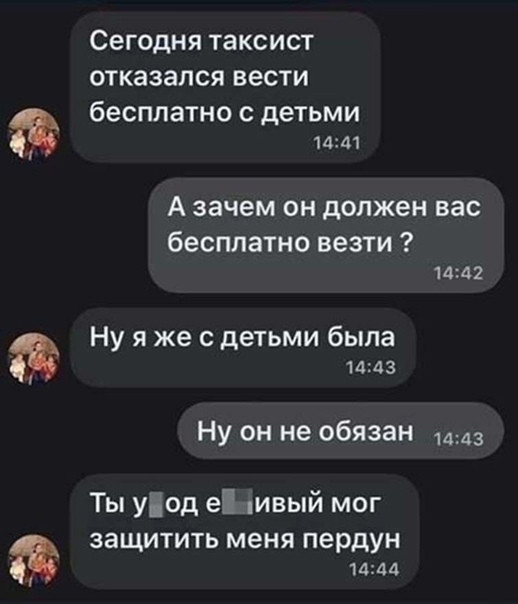Tap the 'Ну я же с детьми была' bubble
Viewport: 518px width, 604px height.
point(243,347)
